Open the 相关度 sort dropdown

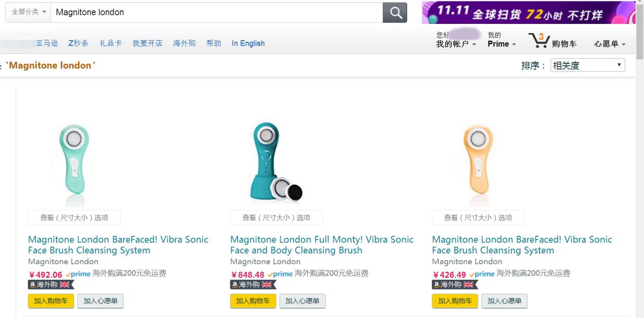pos(588,66)
